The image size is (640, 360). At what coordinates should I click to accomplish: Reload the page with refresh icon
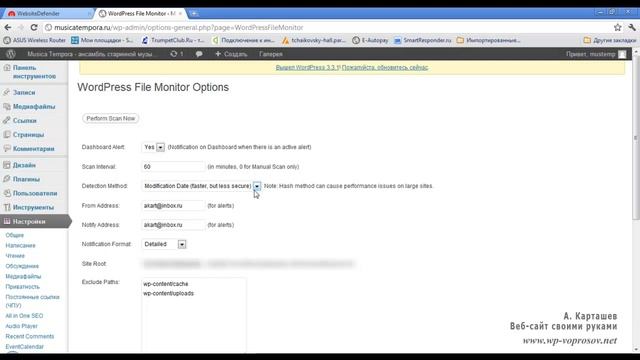[34, 27]
